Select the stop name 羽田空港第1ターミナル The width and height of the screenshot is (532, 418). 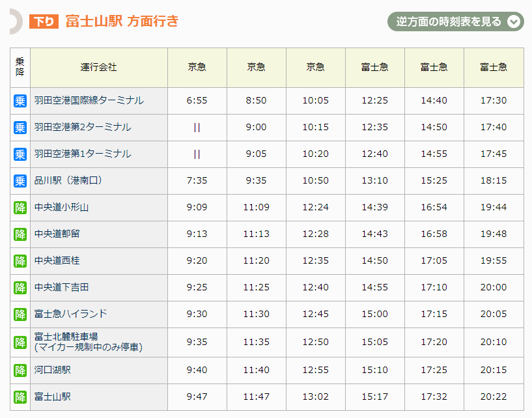click(x=83, y=154)
